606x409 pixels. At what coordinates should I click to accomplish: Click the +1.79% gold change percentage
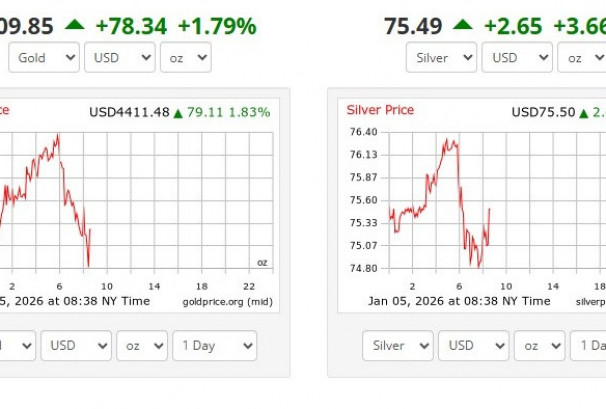pyautogui.click(x=216, y=26)
